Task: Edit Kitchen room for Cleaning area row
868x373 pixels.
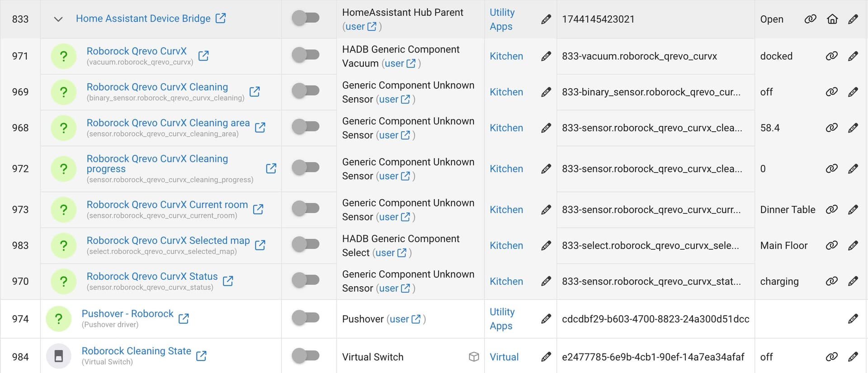Action: coord(546,128)
